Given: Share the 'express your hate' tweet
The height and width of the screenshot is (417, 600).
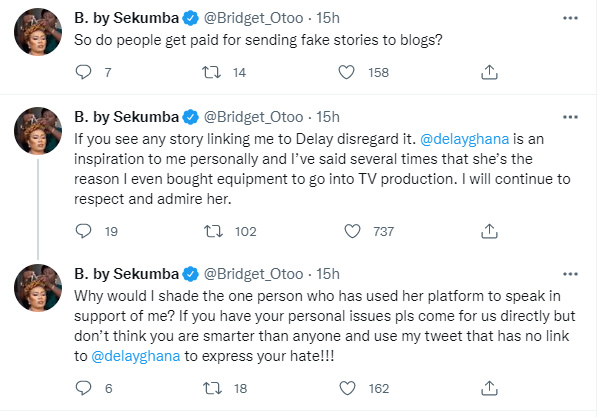Looking at the screenshot, I should pyautogui.click(x=489, y=388).
